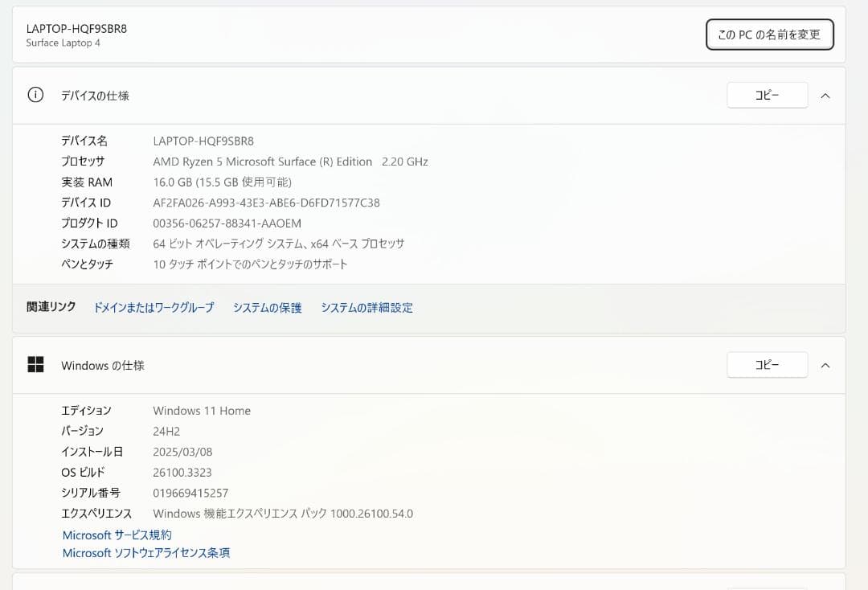Click the バージョン label
This screenshot has width=868, height=590.
point(82,431)
